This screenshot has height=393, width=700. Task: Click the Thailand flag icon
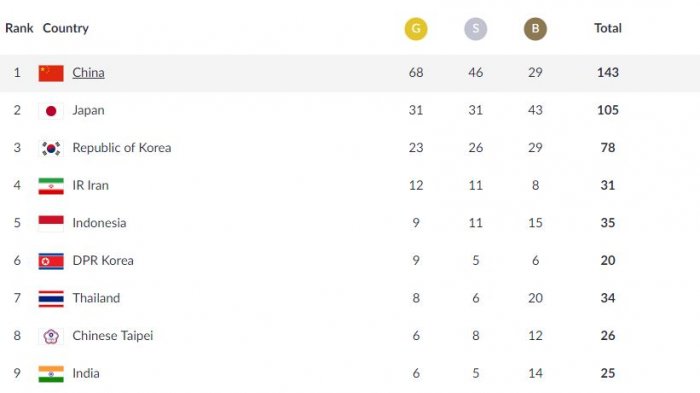pos(51,299)
